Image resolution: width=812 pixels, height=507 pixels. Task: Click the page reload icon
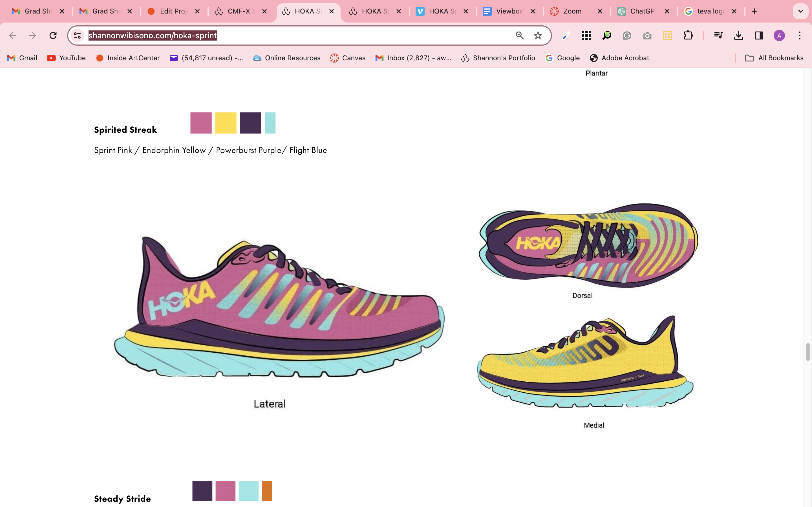[x=53, y=35]
